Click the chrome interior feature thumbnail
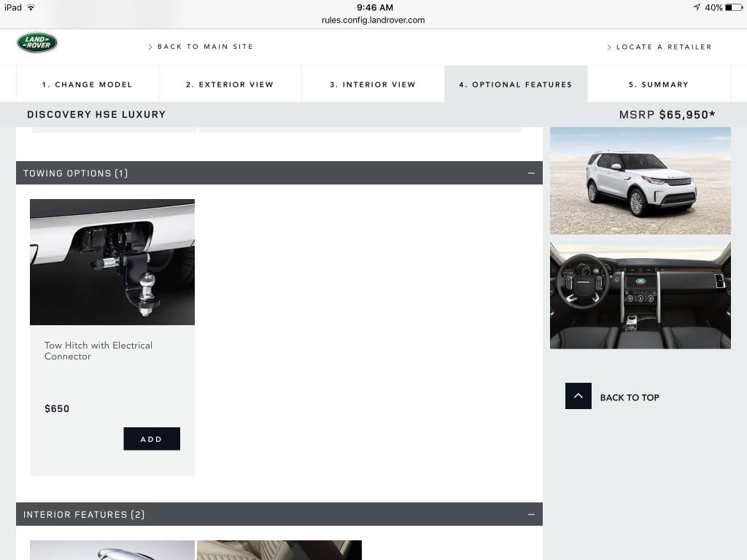Screen dimensions: 747x560 pos(112,550)
